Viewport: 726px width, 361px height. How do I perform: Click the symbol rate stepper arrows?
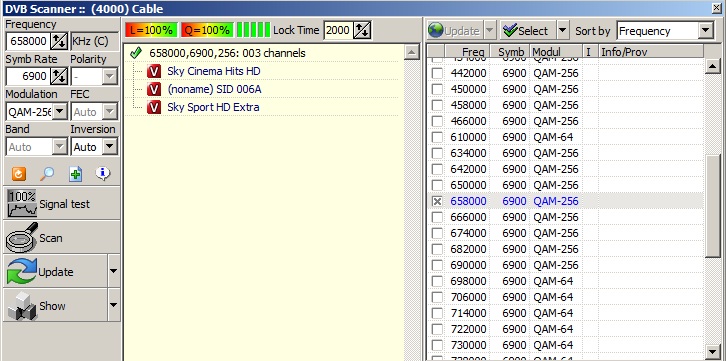pyautogui.click(x=59, y=76)
